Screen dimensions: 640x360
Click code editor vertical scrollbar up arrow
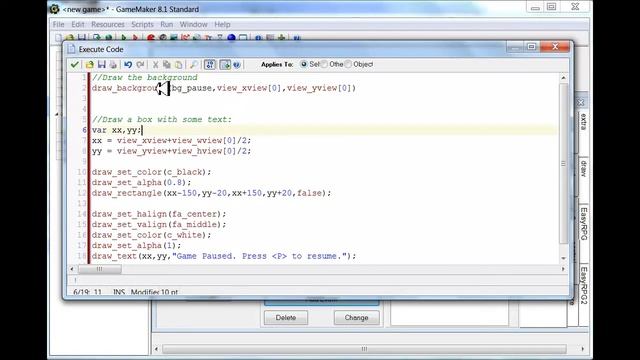point(563,78)
